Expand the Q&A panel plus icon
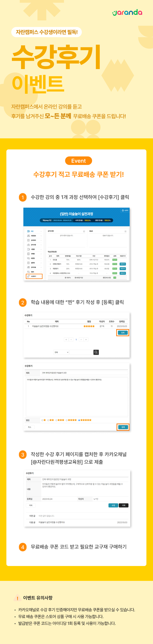This screenshot has width=153, height=644. [x=126, y=231]
